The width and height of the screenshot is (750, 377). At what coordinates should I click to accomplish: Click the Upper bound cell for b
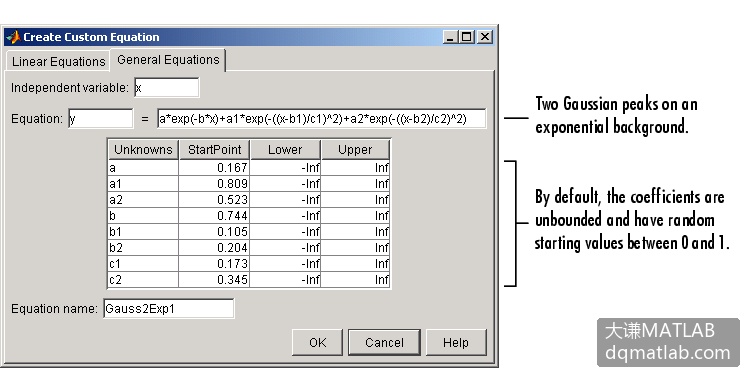coord(355,216)
